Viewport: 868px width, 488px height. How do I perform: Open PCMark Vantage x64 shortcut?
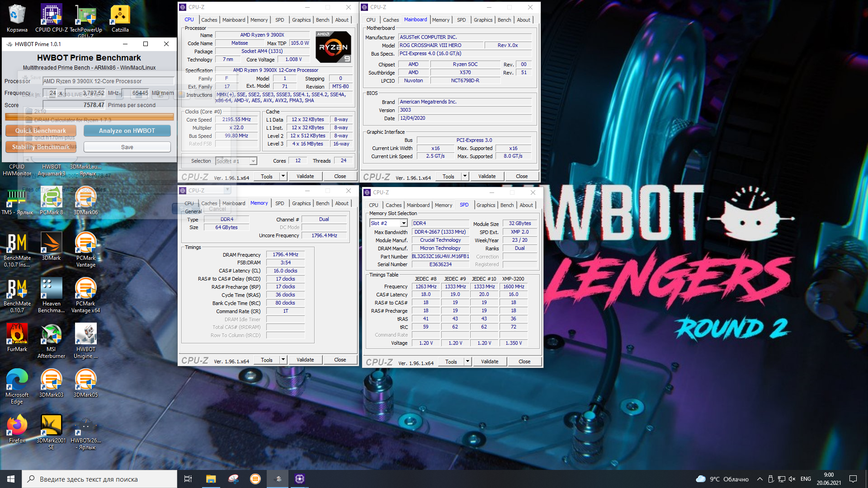click(x=85, y=296)
